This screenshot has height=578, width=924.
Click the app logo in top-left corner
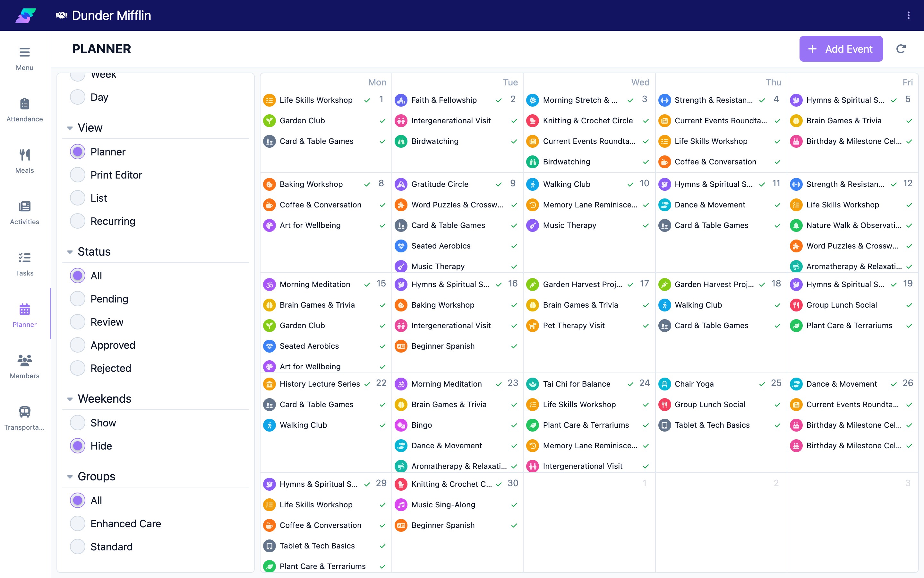click(26, 15)
